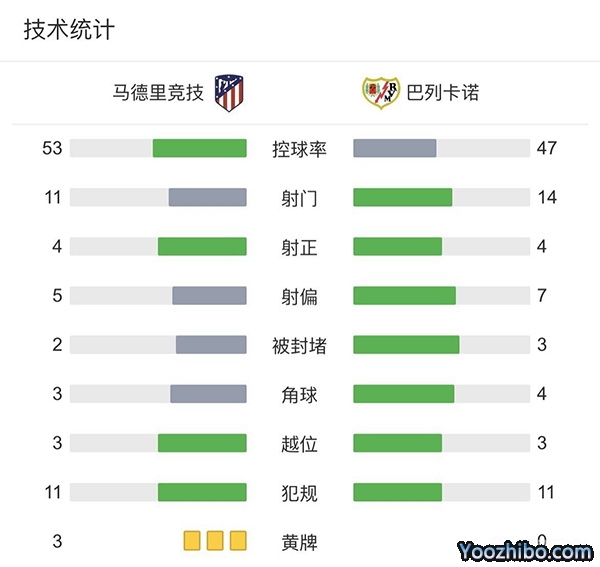
Task: Select the 马德里竞技 team name
Action: click(x=158, y=93)
